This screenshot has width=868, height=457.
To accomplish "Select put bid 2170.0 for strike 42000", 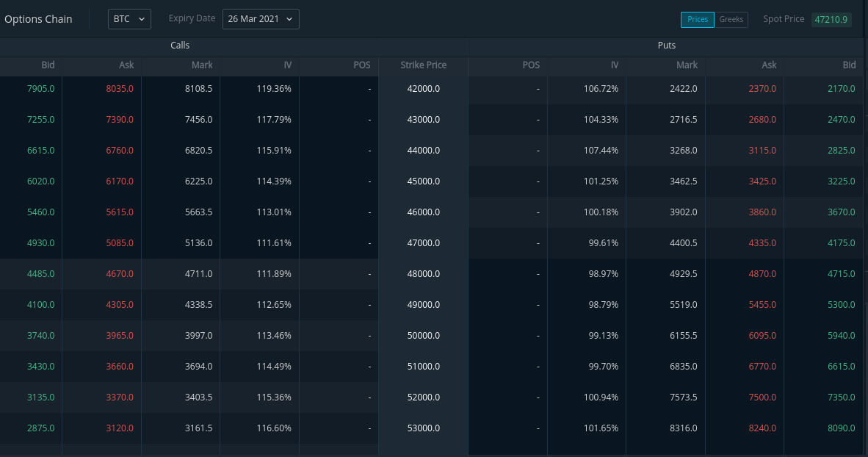I will tap(842, 89).
